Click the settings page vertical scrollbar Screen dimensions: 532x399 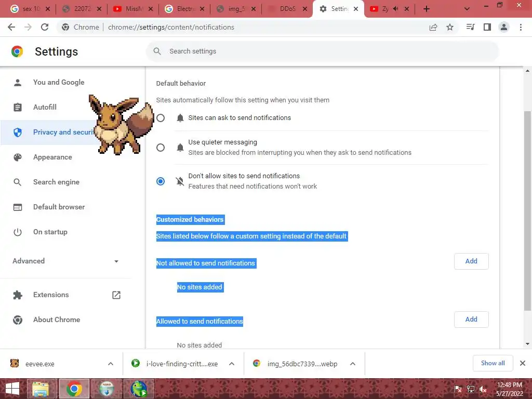click(x=527, y=210)
